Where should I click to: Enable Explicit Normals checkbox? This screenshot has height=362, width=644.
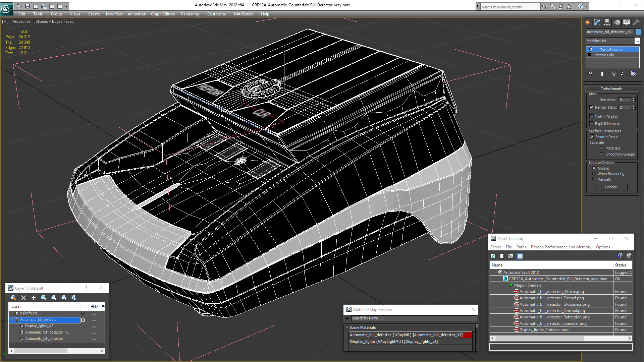tap(592, 124)
